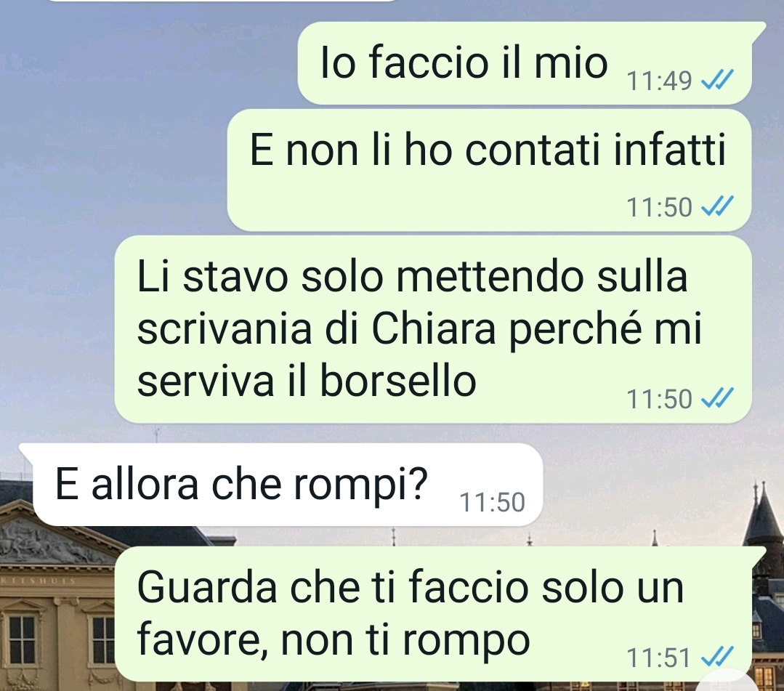Tap the 11:49 timestamp
784x691 pixels.
point(659,81)
